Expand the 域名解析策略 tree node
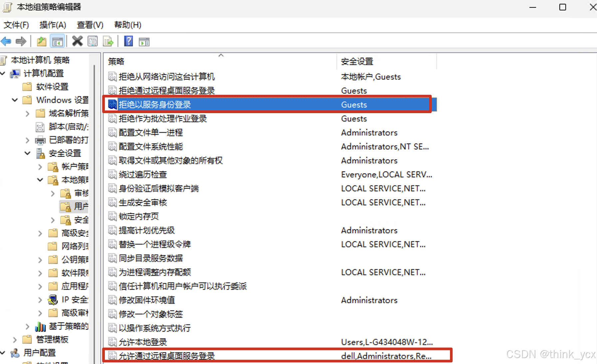The width and height of the screenshot is (597, 364). coord(27,113)
